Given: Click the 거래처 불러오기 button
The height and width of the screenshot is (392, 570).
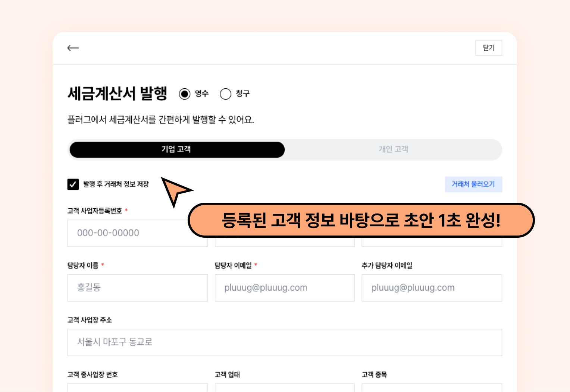Looking at the screenshot, I should point(473,184).
